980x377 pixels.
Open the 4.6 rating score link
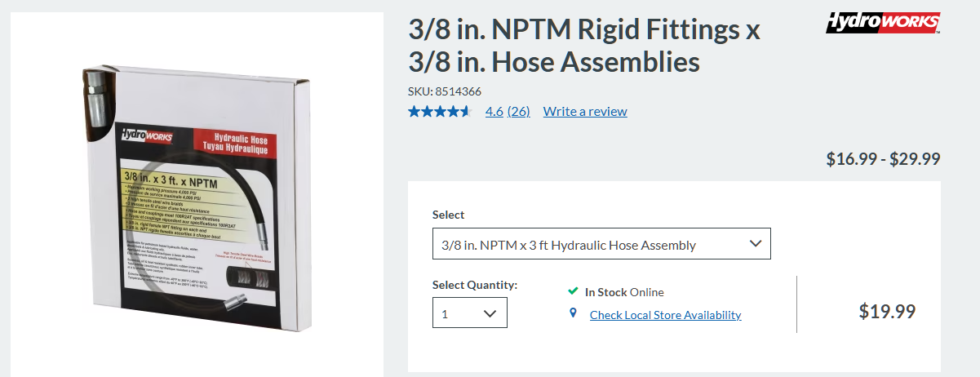(x=494, y=111)
